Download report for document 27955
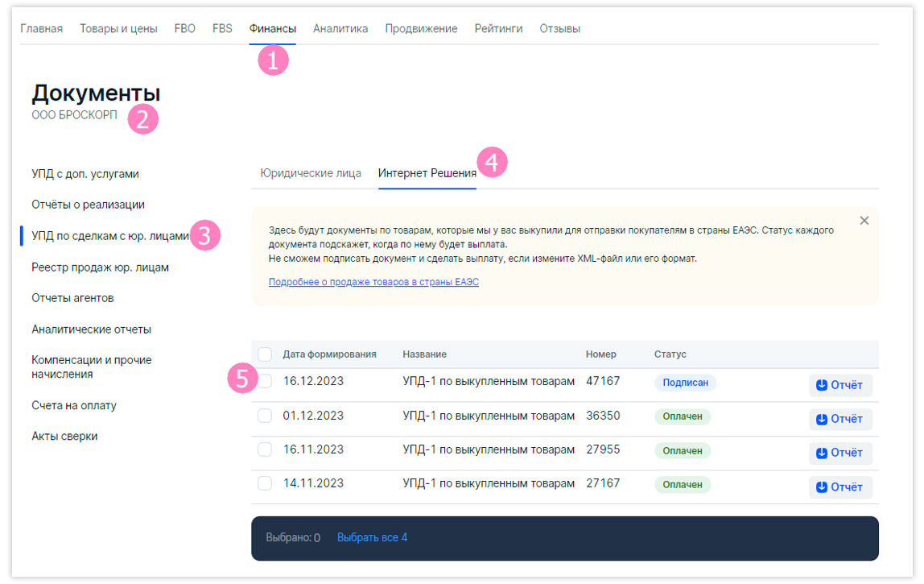The height and width of the screenshot is (584, 924). click(839, 453)
